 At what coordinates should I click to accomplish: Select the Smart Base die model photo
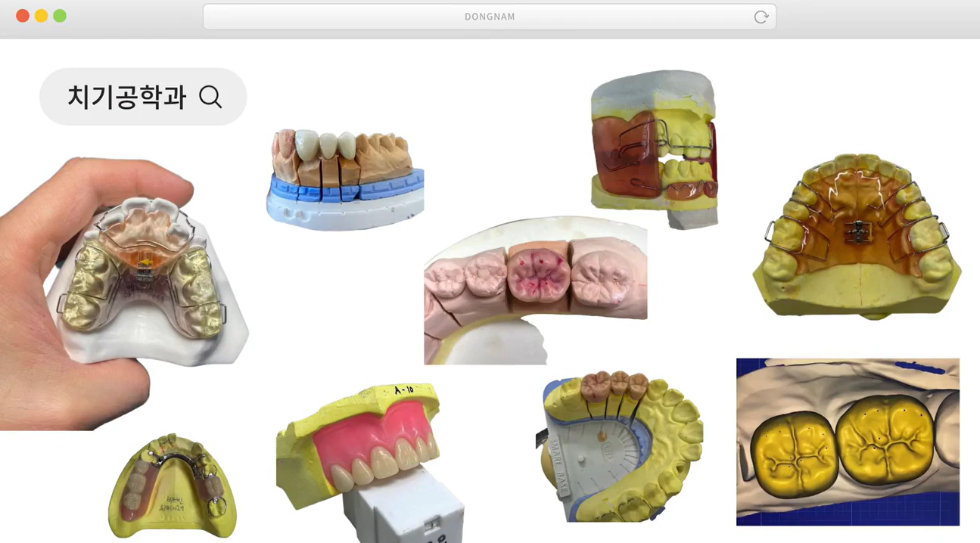[622, 446]
